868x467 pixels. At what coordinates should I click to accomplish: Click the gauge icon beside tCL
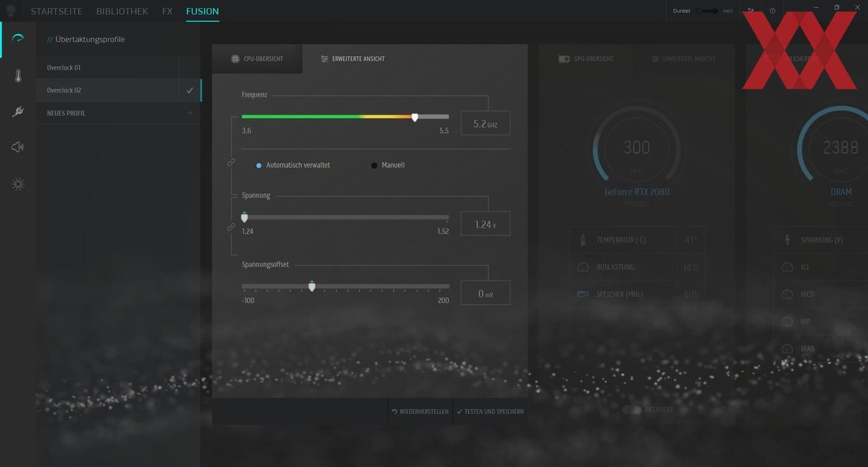click(x=788, y=267)
